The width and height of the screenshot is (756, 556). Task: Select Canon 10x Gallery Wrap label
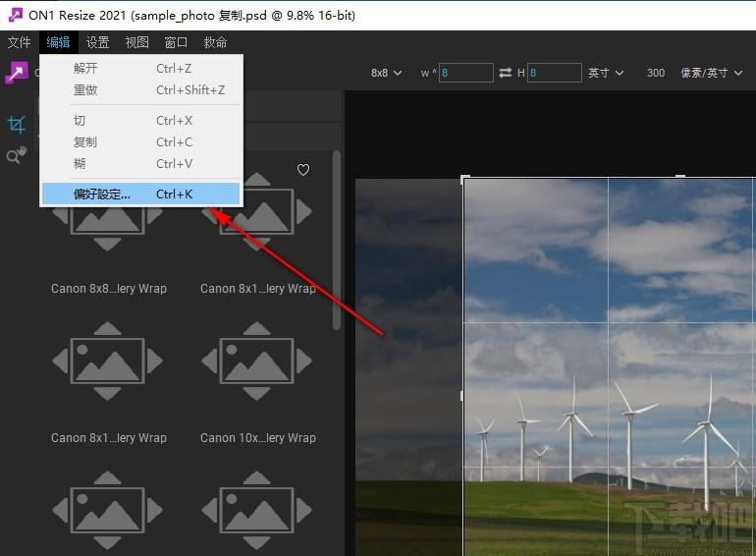tap(258, 438)
